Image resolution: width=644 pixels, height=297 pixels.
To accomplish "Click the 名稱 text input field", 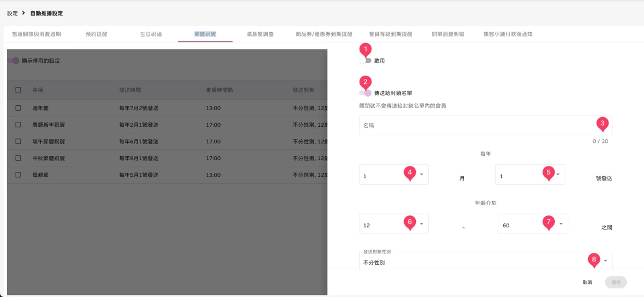I will point(486,125).
